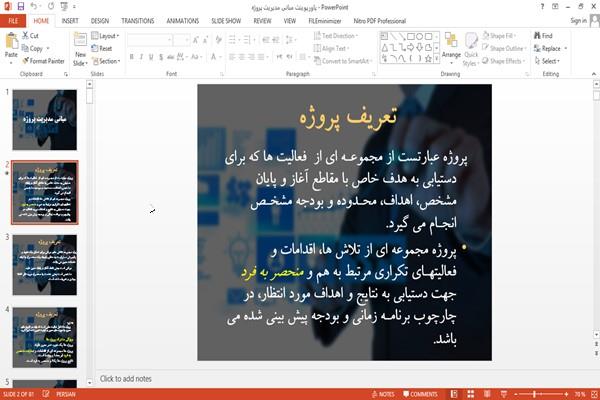Viewport: 600px width, 400px height.
Task: Click Convert to SmartArt
Action: (342, 61)
